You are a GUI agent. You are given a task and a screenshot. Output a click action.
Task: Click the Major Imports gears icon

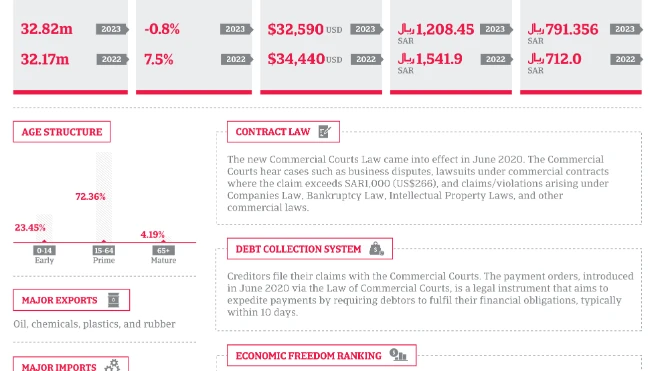112,365
